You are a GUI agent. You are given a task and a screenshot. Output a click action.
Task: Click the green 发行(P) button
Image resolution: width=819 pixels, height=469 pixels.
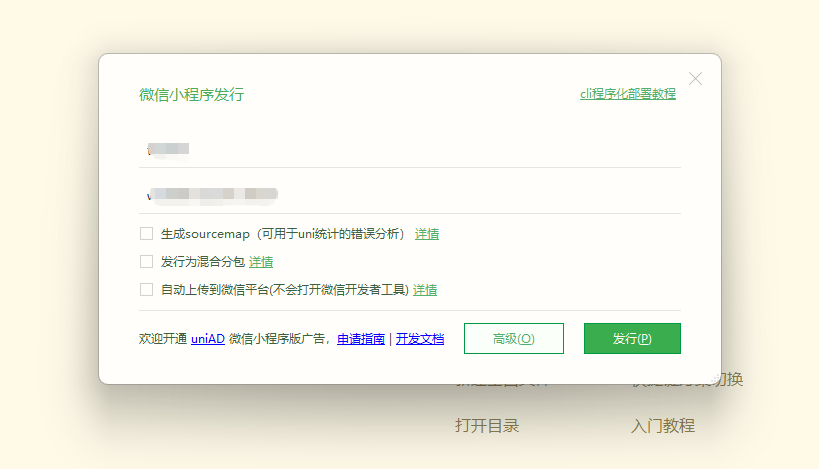pos(632,338)
